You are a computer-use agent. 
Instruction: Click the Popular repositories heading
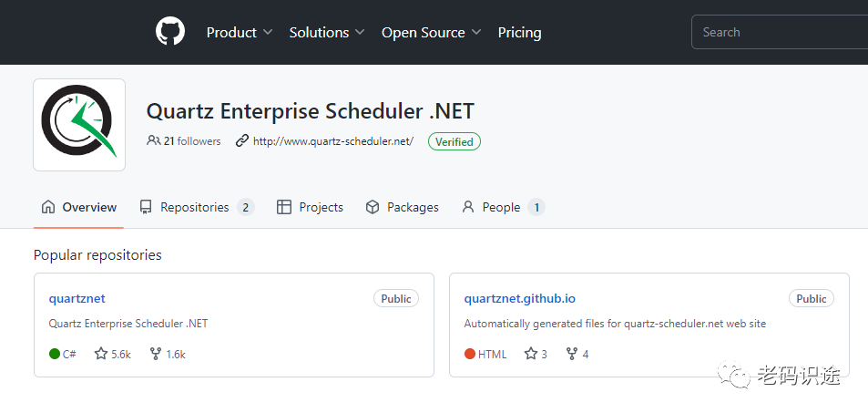(x=97, y=255)
